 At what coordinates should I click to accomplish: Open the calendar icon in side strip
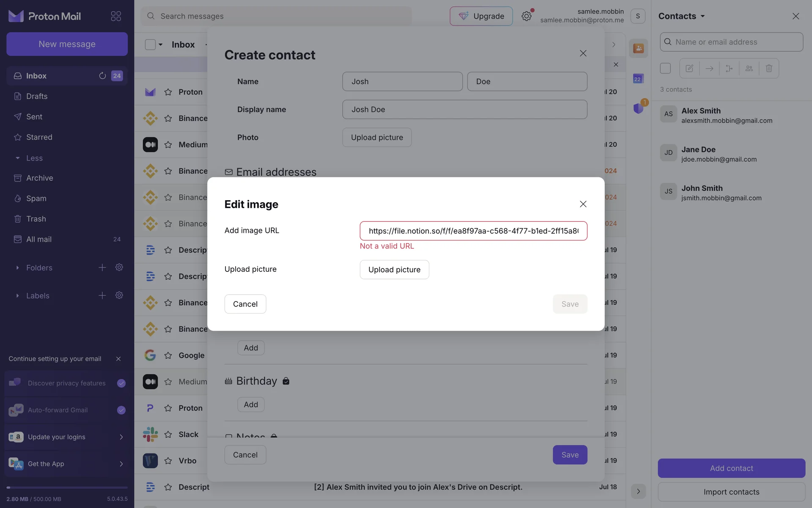click(x=638, y=79)
